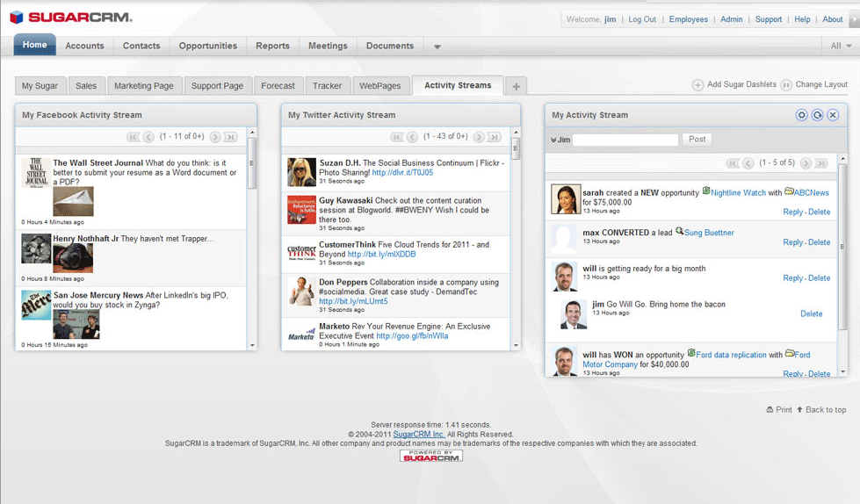
Task: Open the Opportunities module tab
Action: tap(208, 46)
